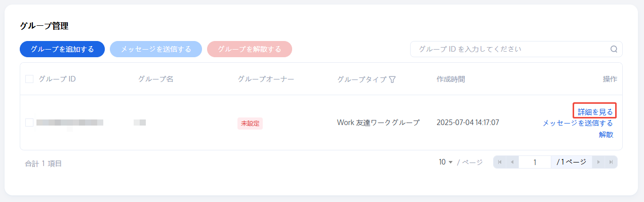Toggle the select-all header checkbox
Screen dimensions: 644x202
click(29, 79)
